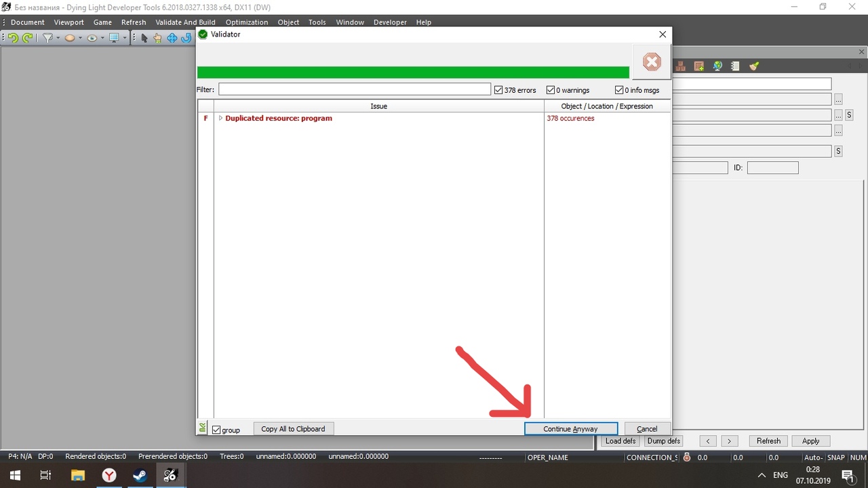Click the Issue column header
The image size is (868, 488).
(x=379, y=106)
